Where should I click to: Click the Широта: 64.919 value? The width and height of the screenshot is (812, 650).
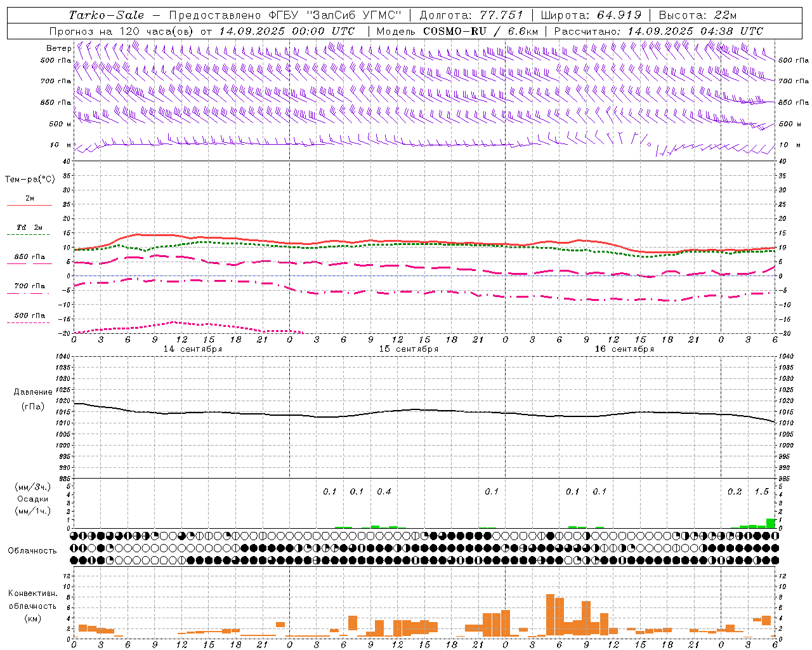coord(591,15)
